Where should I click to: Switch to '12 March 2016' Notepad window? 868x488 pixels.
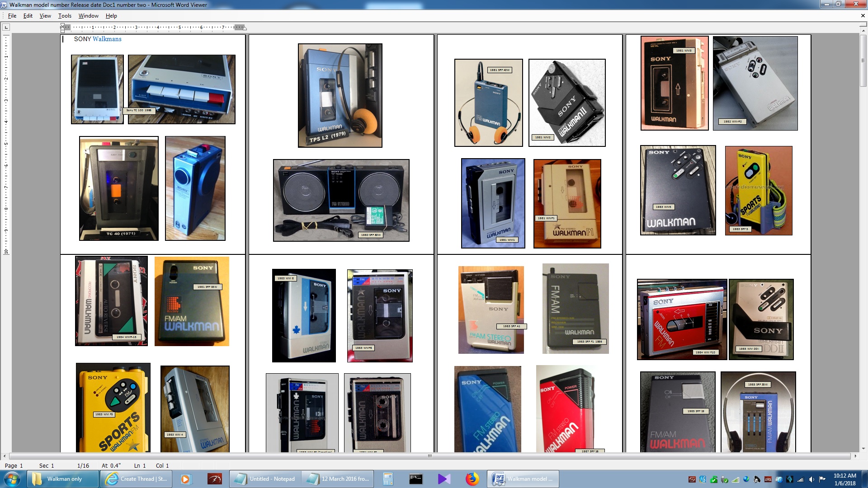[x=338, y=479]
